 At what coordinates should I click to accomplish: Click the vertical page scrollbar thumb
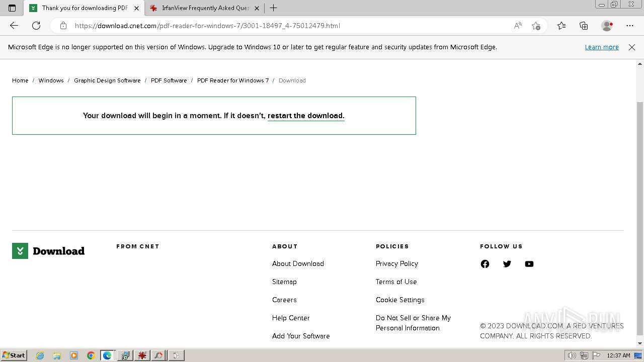pos(640,218)
